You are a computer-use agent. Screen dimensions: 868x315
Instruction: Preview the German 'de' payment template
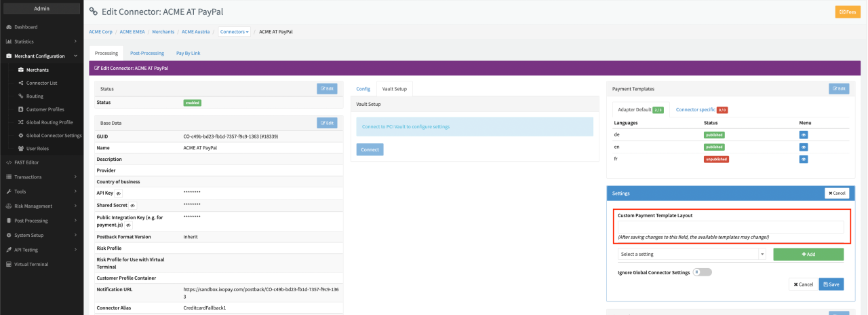click(x=803, y=134)
